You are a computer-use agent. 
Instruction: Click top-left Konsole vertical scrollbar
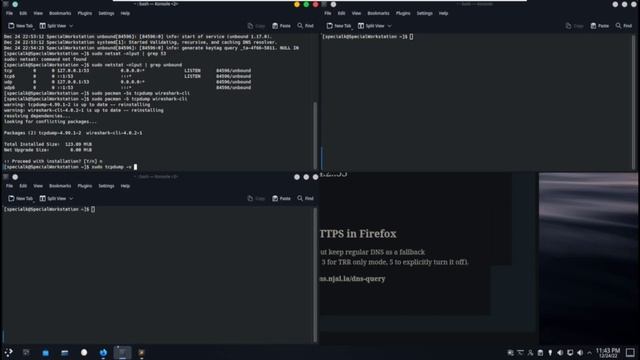315,135
